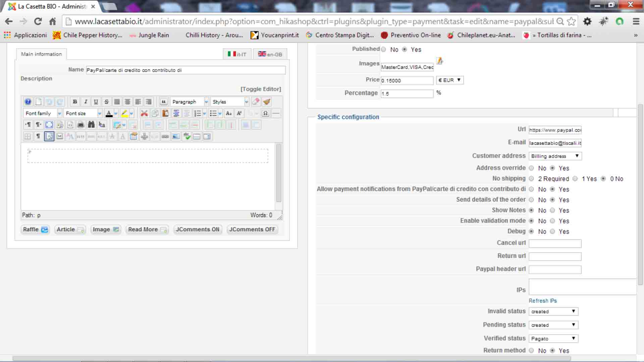
Task: Open the EUR currency dropdown
Action: pyautogui.click(x=449, y=80)
